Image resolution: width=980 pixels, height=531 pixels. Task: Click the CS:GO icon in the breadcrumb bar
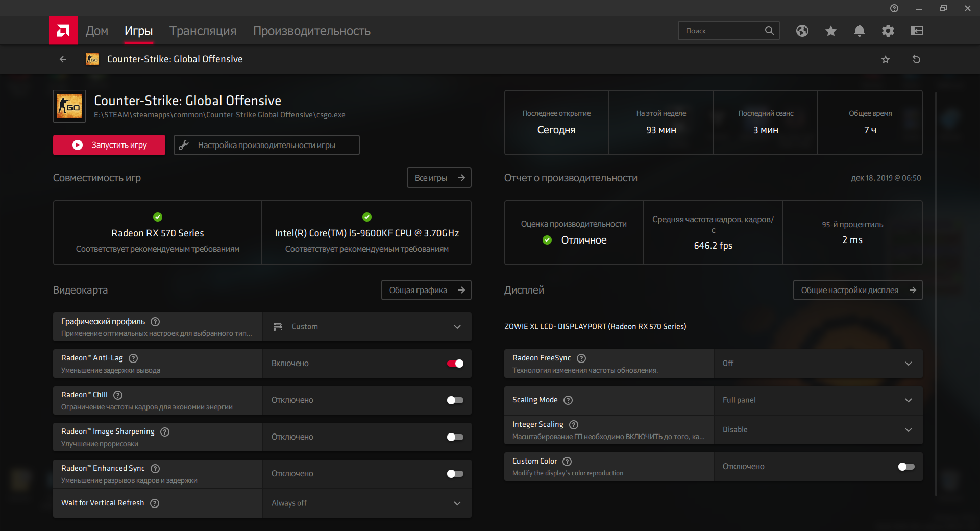pos(92,59)
